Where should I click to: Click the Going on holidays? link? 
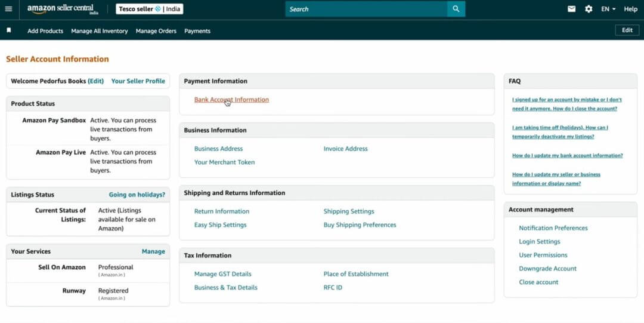pos(137,195)
